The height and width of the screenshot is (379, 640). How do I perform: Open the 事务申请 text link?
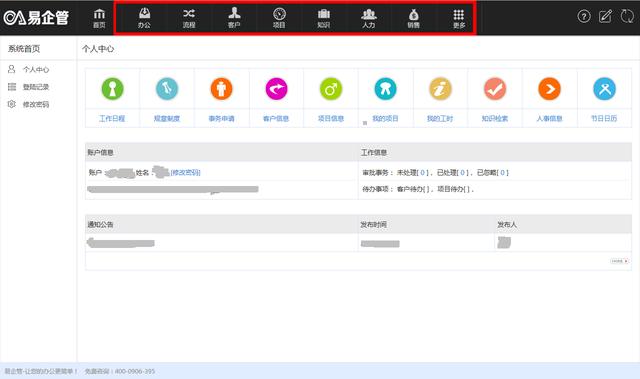coord(221,118)
